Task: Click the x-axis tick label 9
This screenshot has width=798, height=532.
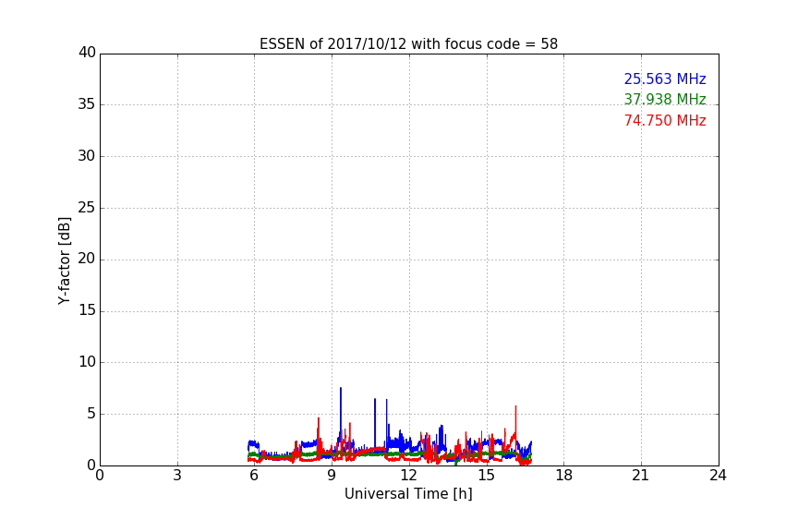Action: pos(332,476)
